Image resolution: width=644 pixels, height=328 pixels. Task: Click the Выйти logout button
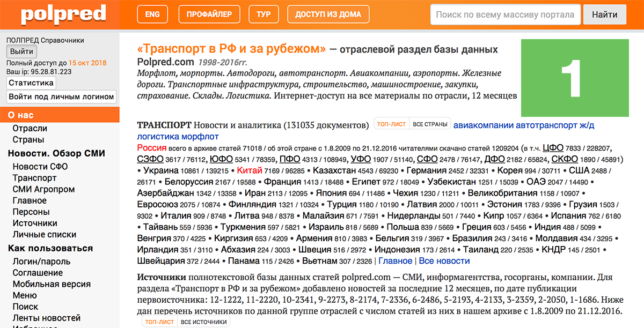coord(21,51)
